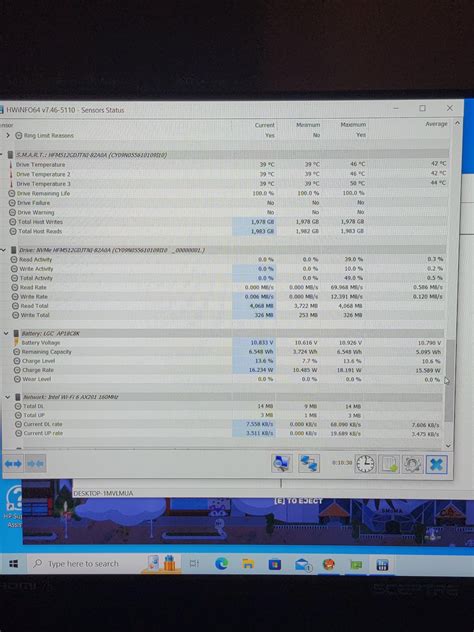Image resolution: width=474 pixels, height=632 pixels.
Task: Click the HWiNFO taskbar icon
Action: [381, 565]
